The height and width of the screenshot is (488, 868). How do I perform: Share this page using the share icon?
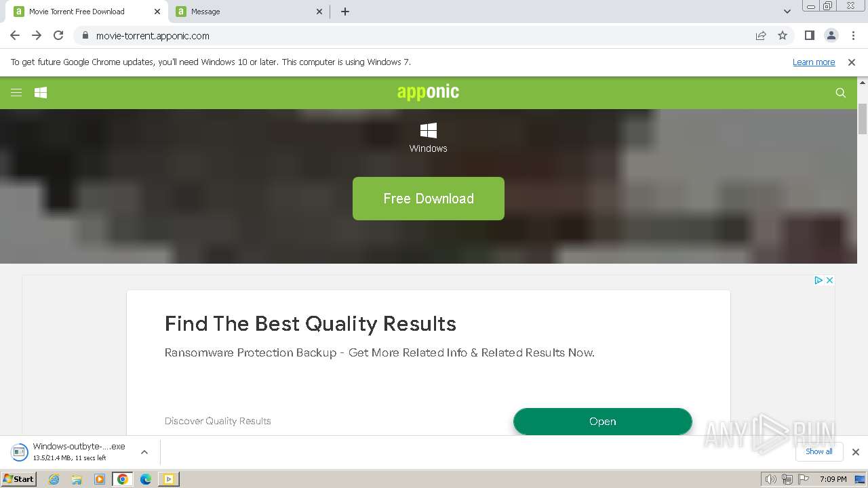(761, 35)
